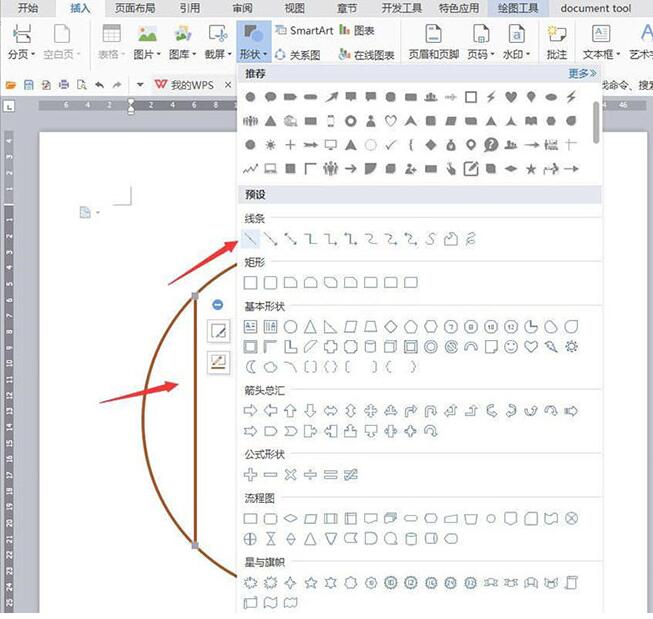Switch to the 绘图工具 tab
653x619 pixels.
click(518, 8)
